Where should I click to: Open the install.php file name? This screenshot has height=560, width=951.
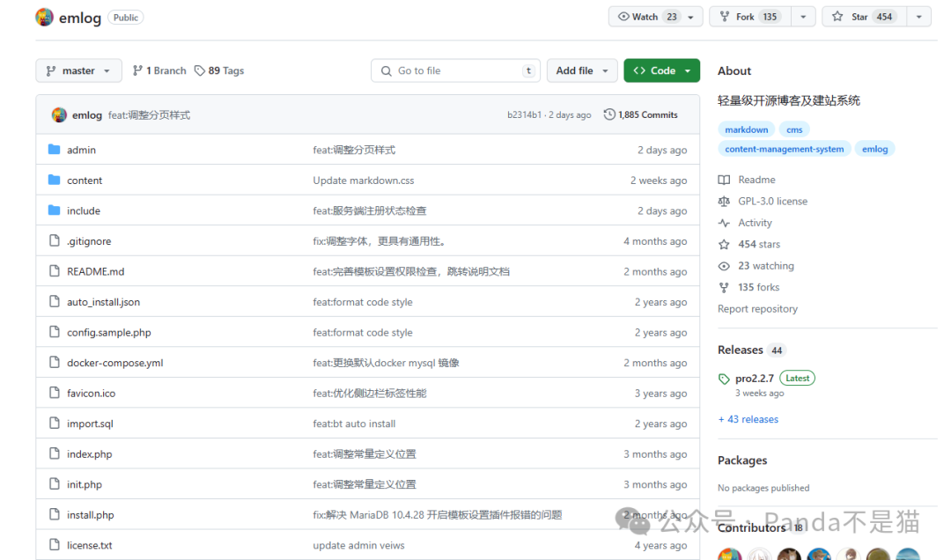point(91,514)
